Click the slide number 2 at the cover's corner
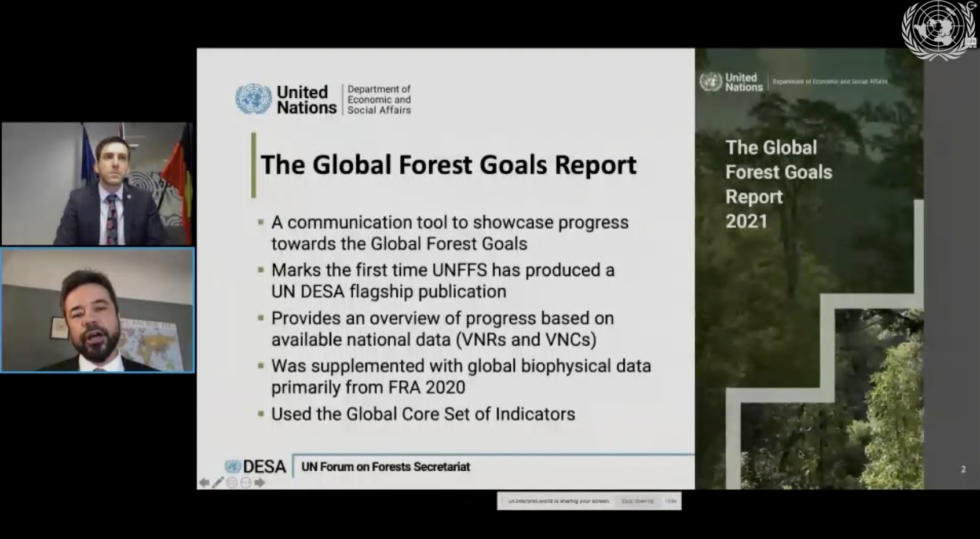The image size is (980, 539). coord(963,470)
